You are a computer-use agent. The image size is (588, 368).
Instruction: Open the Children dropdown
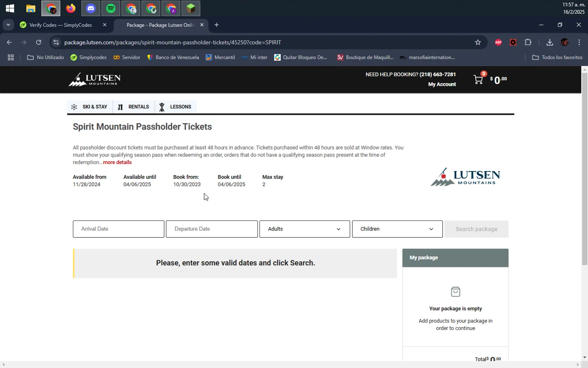click(397, 229)
